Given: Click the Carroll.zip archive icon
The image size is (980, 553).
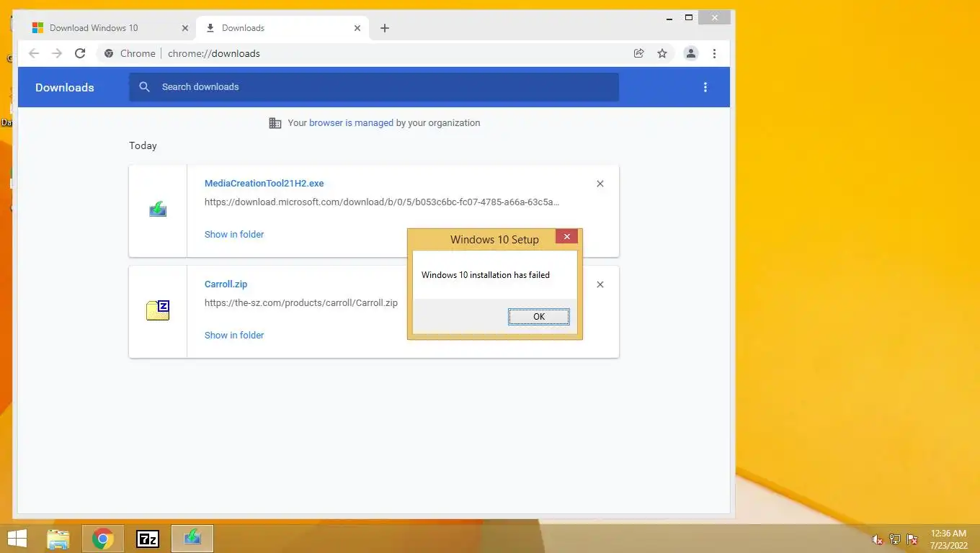Looking at the screenshot, I should 158,310.
